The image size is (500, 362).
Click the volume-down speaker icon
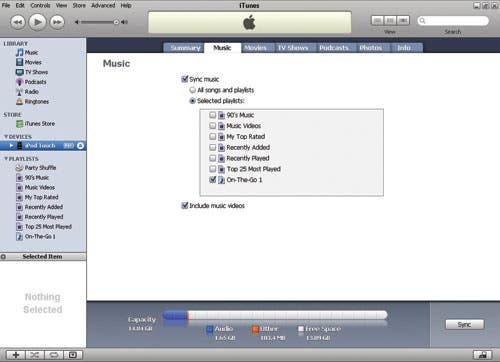click(77, 22)
